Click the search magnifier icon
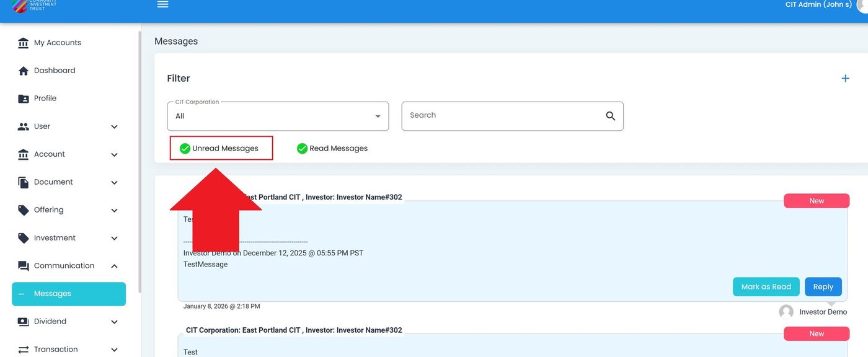This screenshot has width=868, height=357. pyautogui.click(x=610, y=116)
